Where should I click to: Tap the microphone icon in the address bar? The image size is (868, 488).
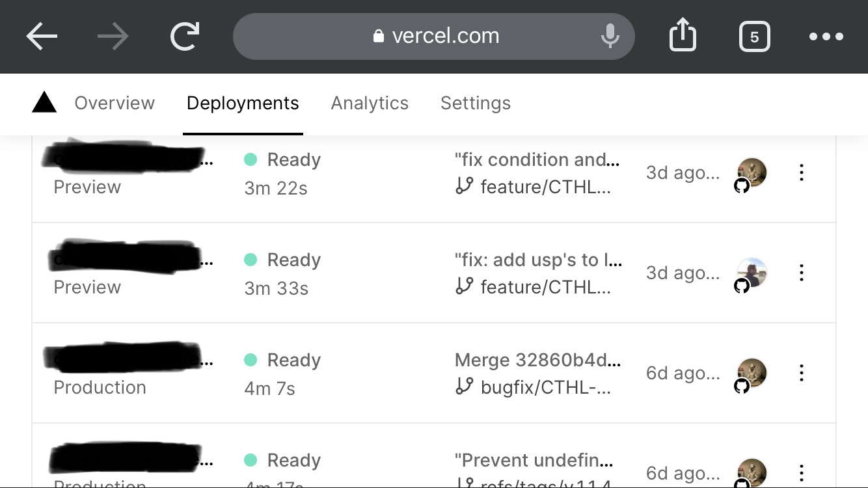610,36
